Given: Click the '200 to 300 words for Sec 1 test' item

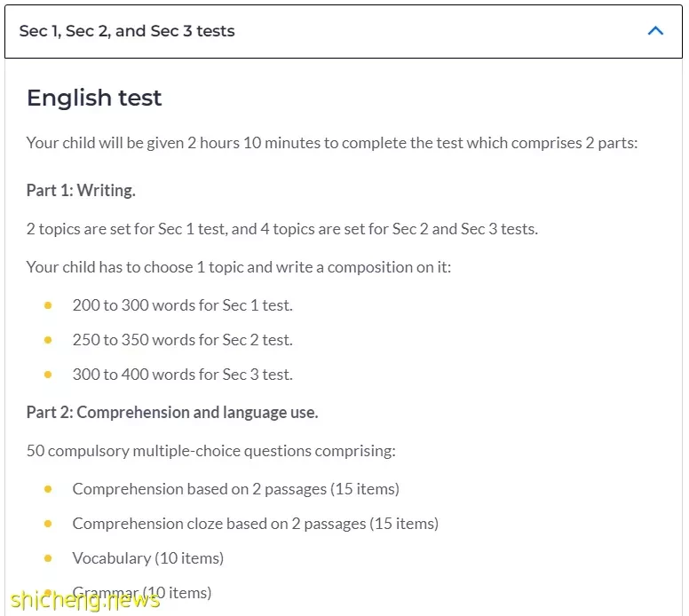Looking at the screenshot, I should tap(182, 305).
